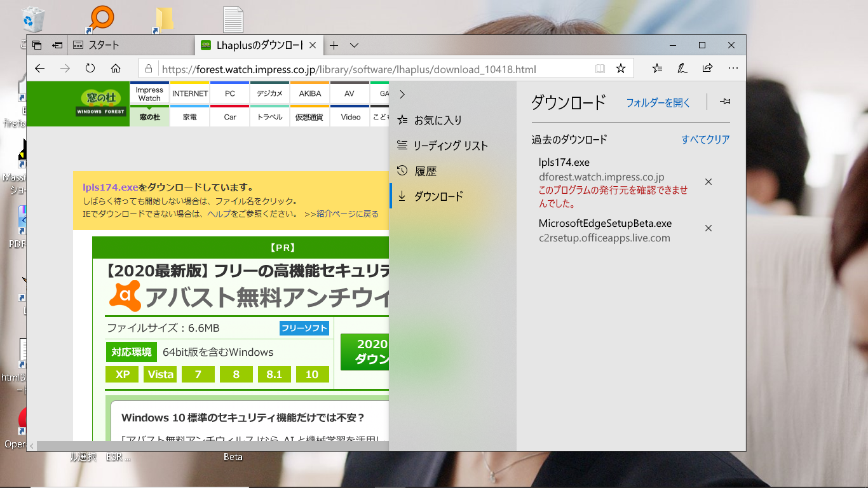Open 家電 nav tab
This screenshot has height=488, width=868.
(190, 116)
